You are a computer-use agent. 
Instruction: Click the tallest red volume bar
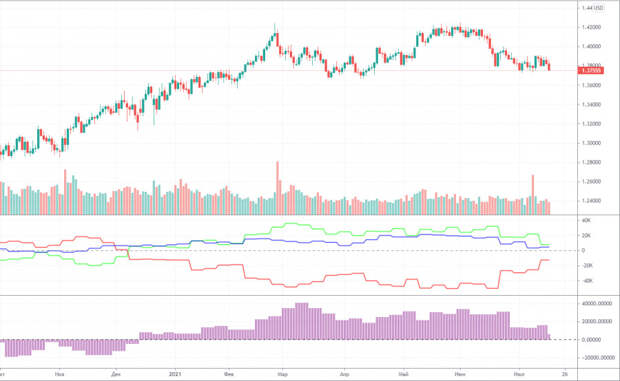coord(278,188)
